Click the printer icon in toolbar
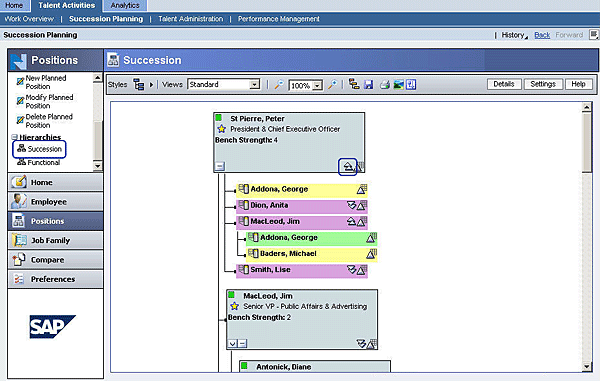The height and width of the screenshot is (381, 600). [x=385, y=85]
